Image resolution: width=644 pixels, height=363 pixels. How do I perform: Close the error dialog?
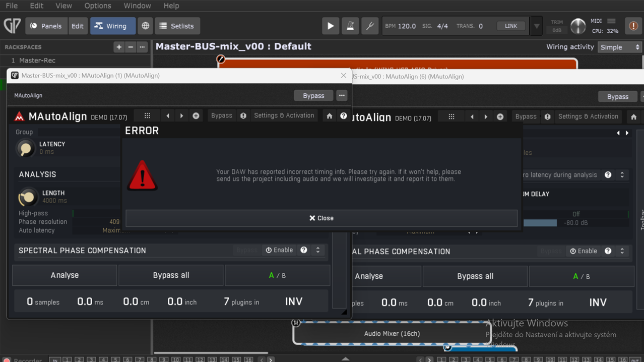(321, 218)
